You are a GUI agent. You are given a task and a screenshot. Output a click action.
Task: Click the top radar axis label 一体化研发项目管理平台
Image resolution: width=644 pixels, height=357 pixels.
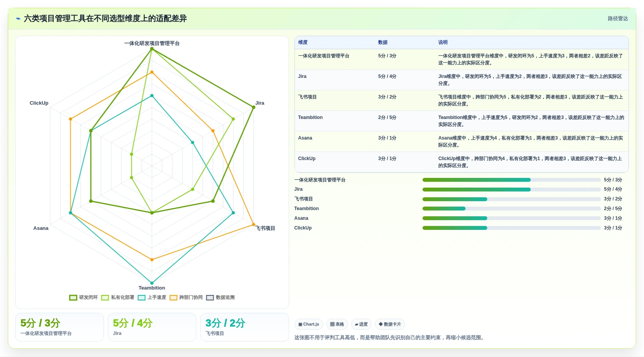[152, 43]
